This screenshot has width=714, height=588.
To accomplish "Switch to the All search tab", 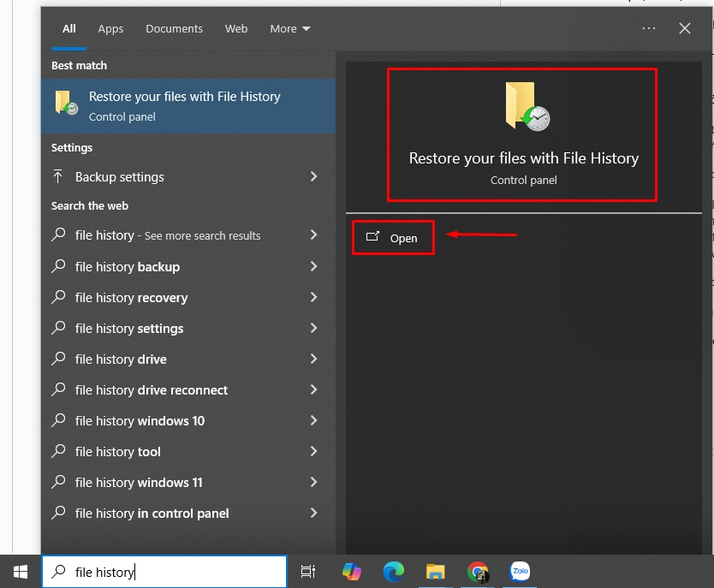I will click(68, 28).
